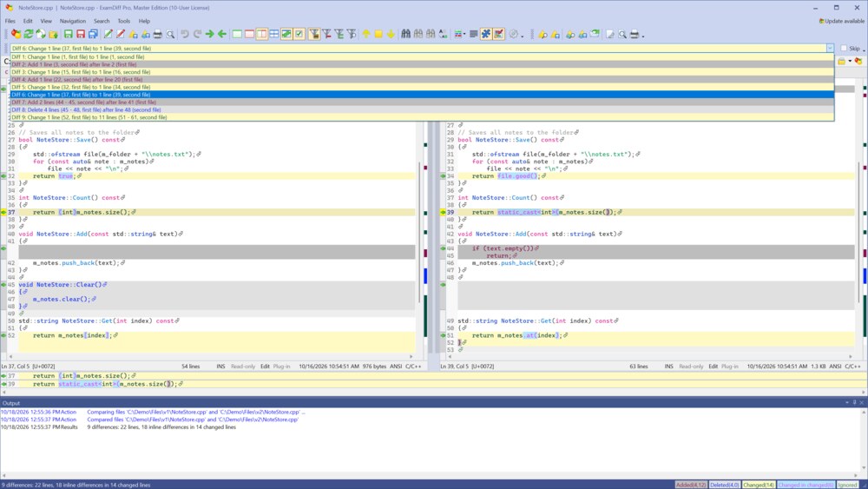Close the Output panel

pyautogui.click(x=862, y=403)
